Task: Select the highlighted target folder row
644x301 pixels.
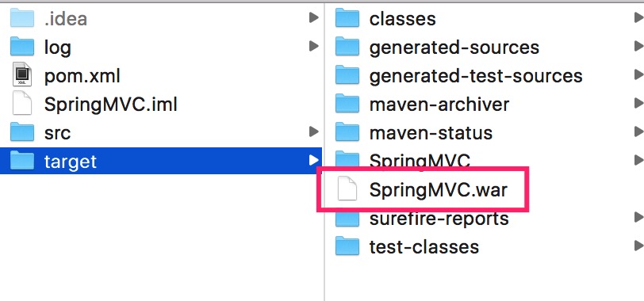Action: pos(161,161)
